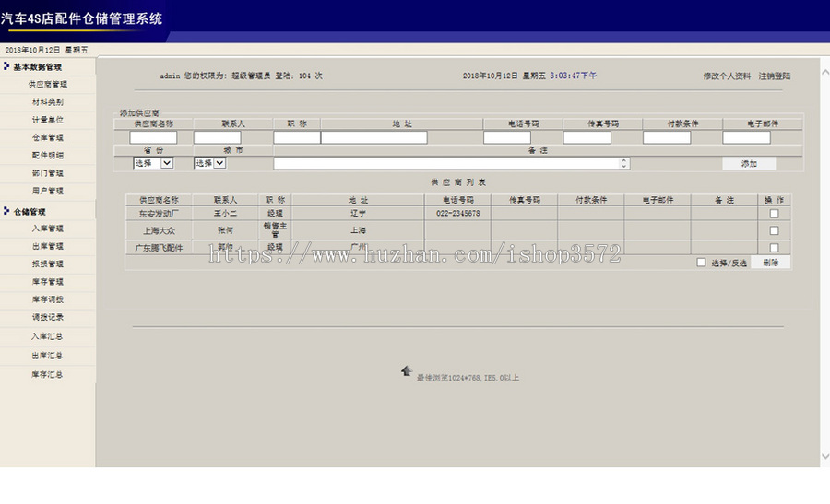Focus the 供应商名称 input field

pyautogui.click(x=153, y=137)
